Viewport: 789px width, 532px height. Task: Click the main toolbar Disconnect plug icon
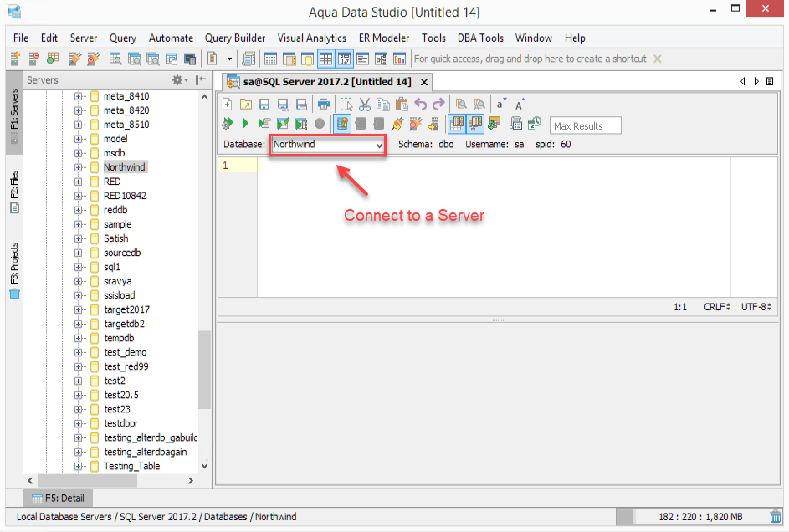point(93,59)
